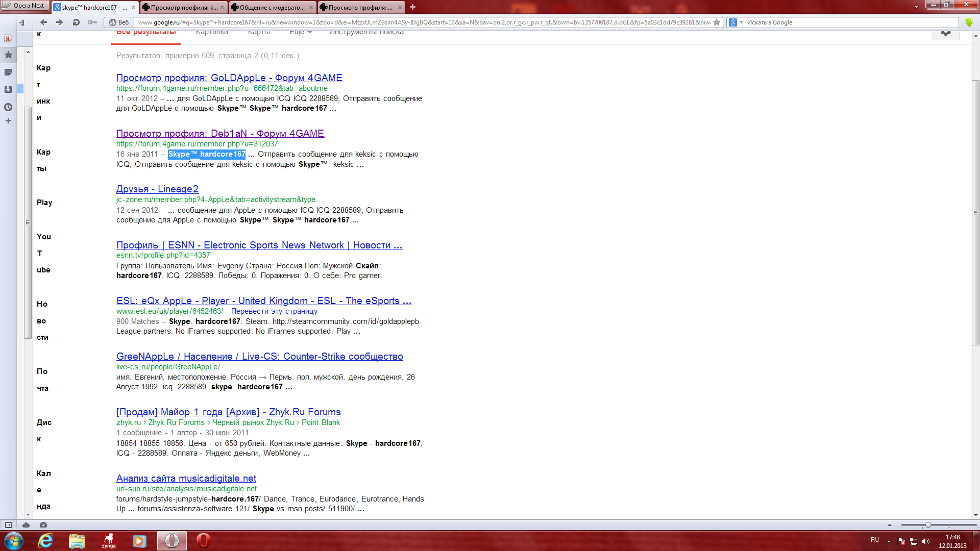Click the Opera Link cloud icon in the status bar
The height and width of the screenshot is (551, 980).
pos(26,525)
